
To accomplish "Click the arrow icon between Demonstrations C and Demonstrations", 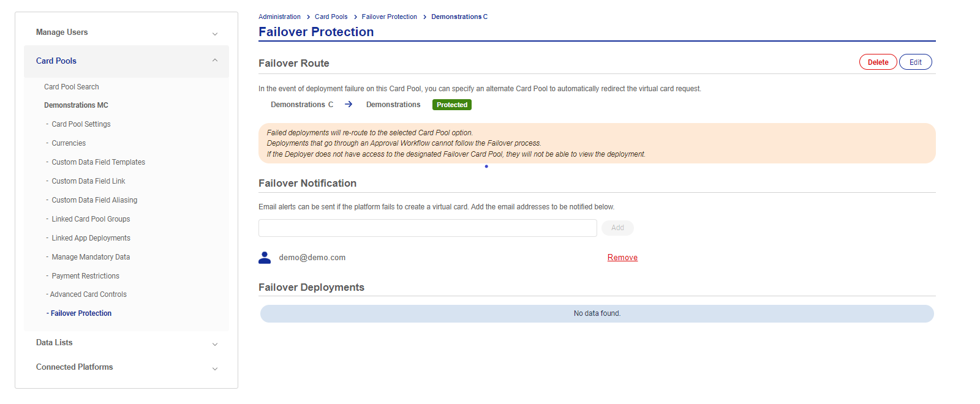I will pyautogui.click(x=349, y=105).
